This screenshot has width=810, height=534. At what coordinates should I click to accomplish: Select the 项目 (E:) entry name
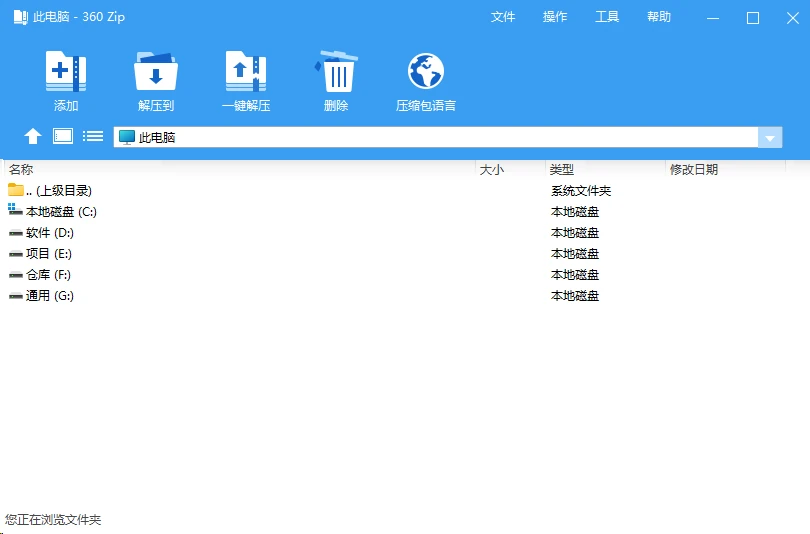(49, 254)
